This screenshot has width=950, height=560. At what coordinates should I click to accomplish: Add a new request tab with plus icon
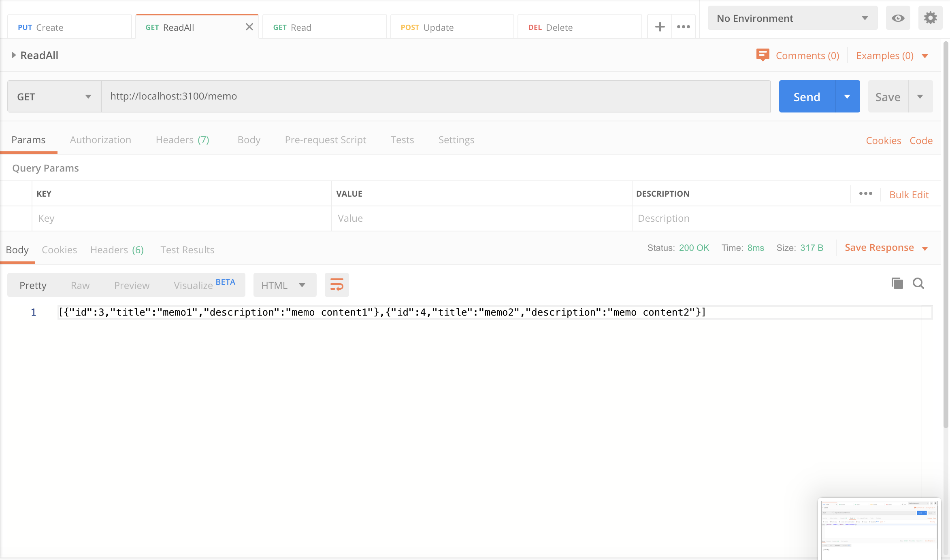[x=660, y=27]
